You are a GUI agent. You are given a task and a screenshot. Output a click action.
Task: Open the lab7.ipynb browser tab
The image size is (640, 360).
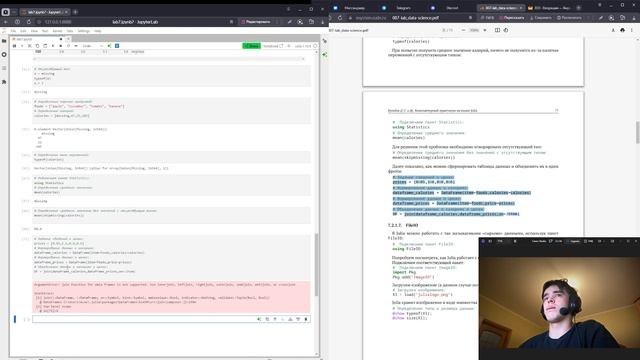pyautogui.click(x=44, y=12)
